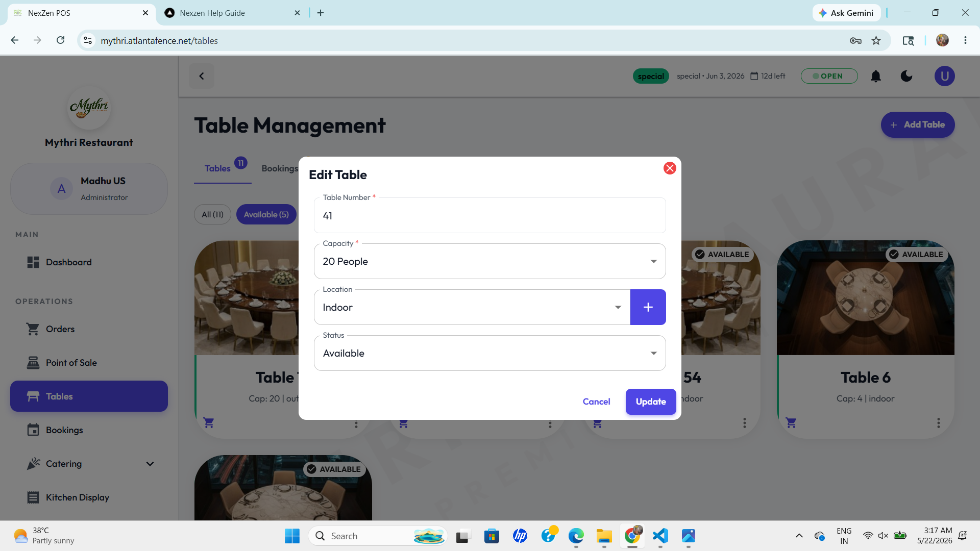This screenshot has height=551, width=980.
Task: Click cart icon on Table 6 card
Action: [791, 423]
